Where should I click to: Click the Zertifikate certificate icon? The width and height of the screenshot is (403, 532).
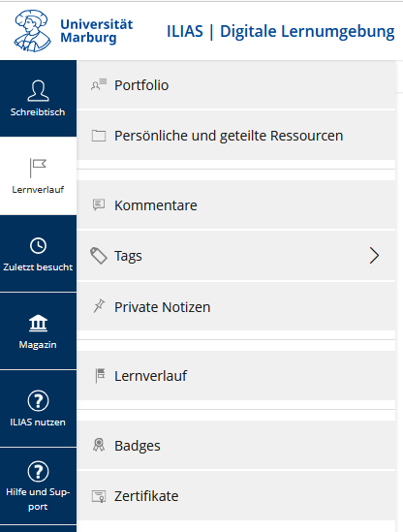coord(99,496)
